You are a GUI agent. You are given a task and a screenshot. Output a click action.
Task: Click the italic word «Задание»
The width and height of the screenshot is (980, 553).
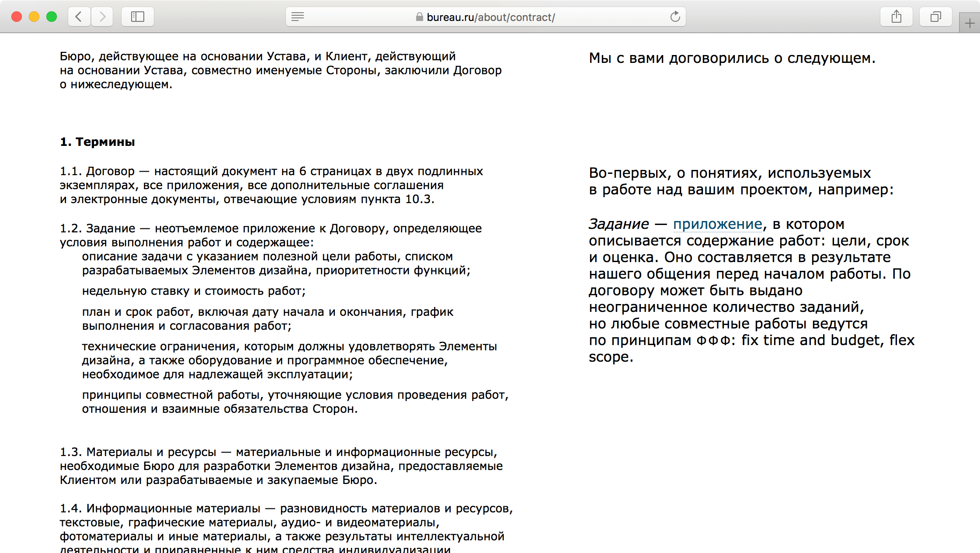619,224
